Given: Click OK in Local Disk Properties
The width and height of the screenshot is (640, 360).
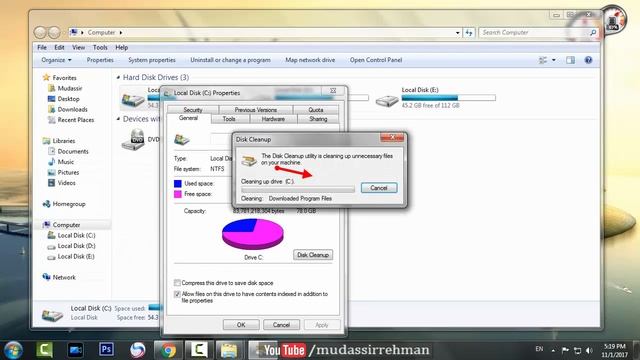Looking at the screenshot, I should pos(241,325).
